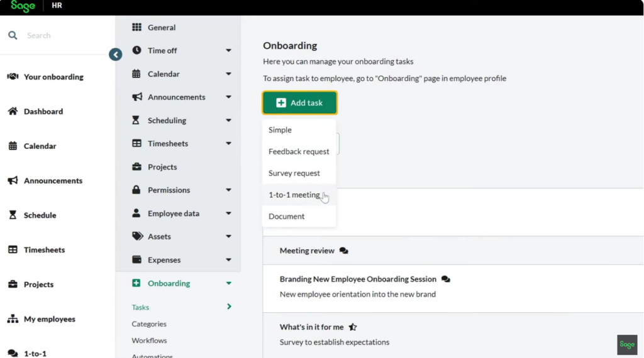Click the Permissions lock icon
Screen dimensions: 644x358
pyautogui.click(x=136, y=190)
